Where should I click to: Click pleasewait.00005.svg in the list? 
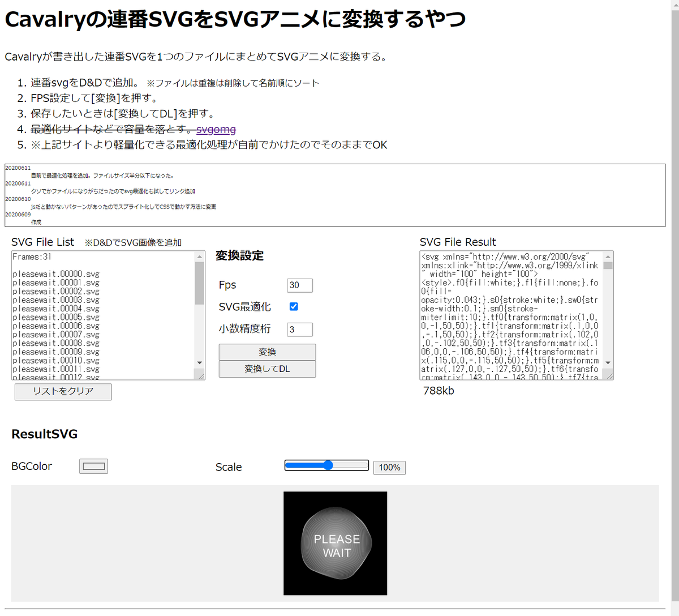click(x=56, y=317)
